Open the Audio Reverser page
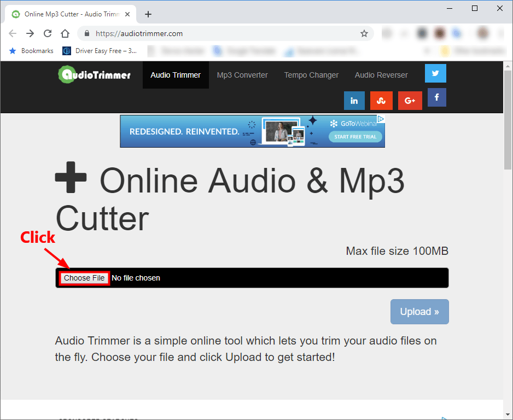 point(381,75)
